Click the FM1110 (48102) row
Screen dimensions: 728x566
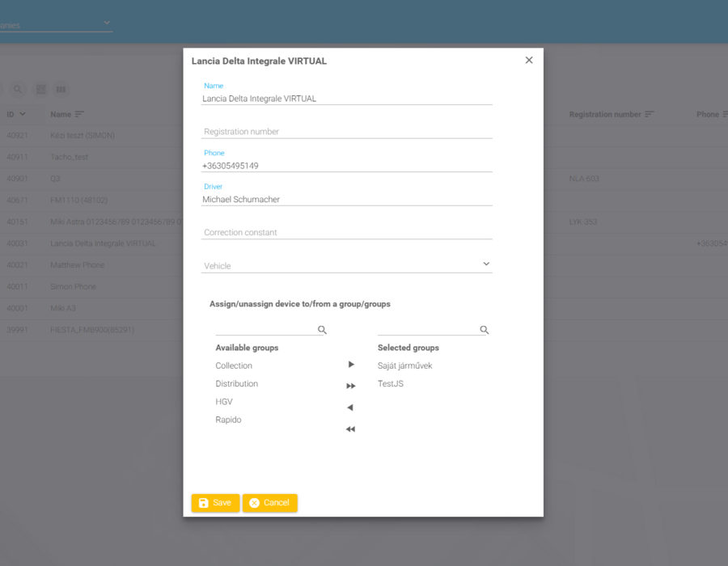[x=79, y=200]
